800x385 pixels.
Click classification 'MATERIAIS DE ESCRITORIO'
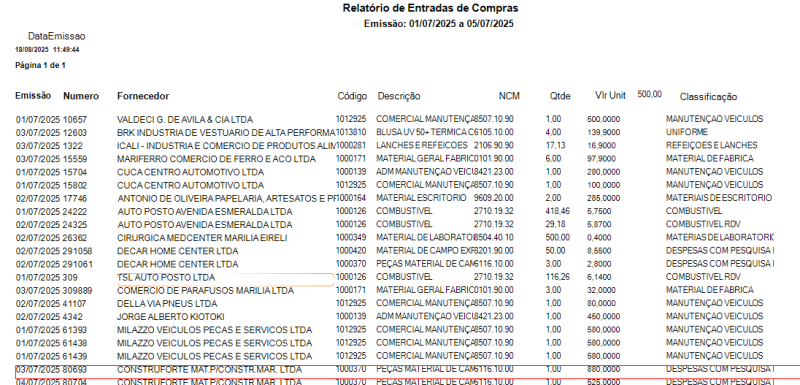click(719, 197)
